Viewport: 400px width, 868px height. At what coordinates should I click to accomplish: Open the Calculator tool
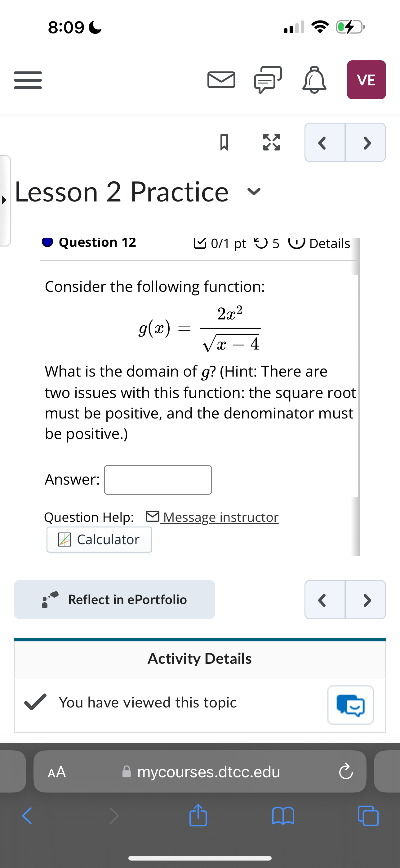tap(99, 539)
